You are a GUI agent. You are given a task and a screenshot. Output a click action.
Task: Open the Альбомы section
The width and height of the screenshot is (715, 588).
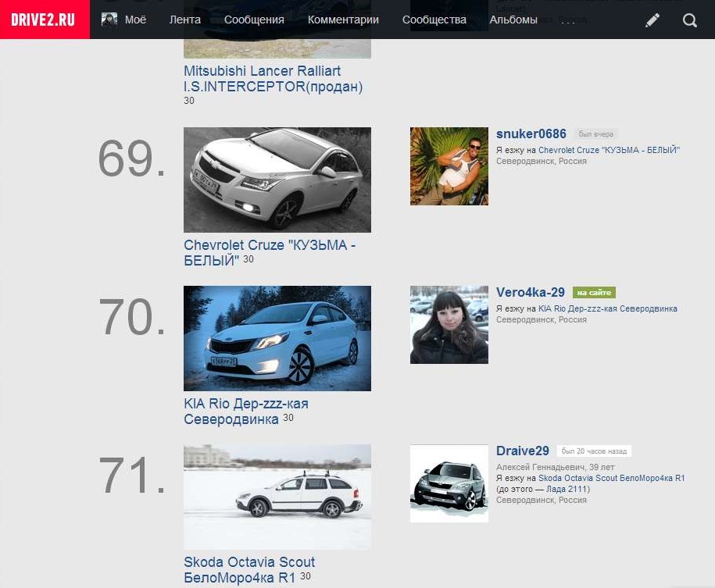[513, 20]
